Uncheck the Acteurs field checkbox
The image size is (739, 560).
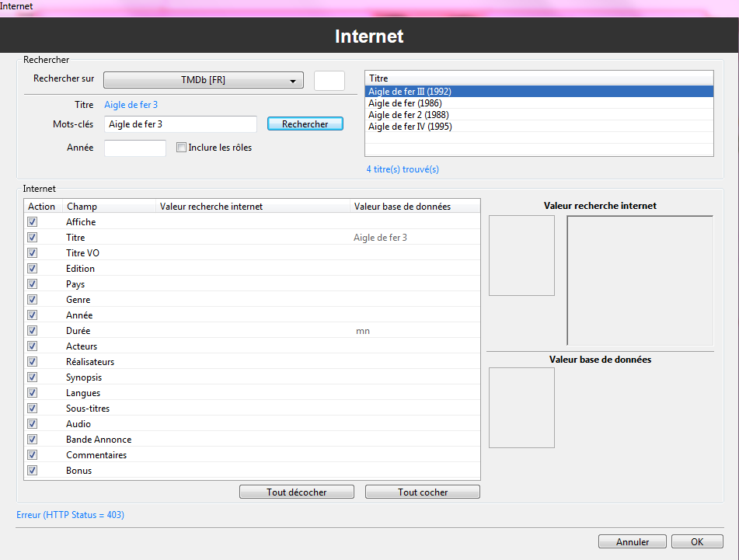(32, 346)
